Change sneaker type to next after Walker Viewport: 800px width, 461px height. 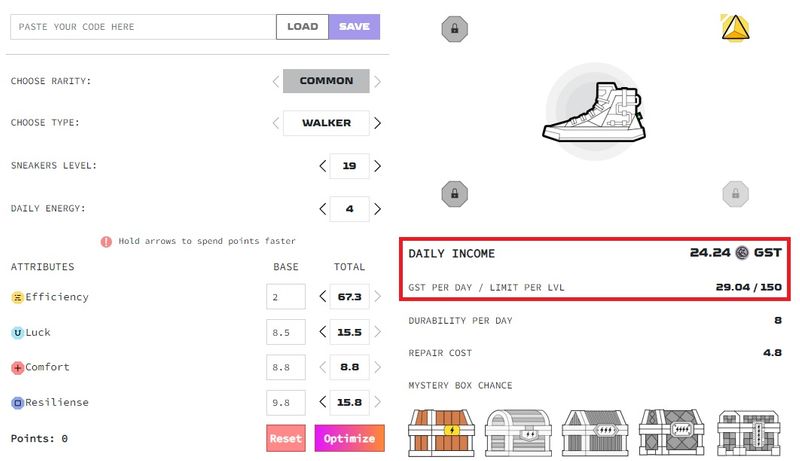pyautogui.click(x=378, y=124)
